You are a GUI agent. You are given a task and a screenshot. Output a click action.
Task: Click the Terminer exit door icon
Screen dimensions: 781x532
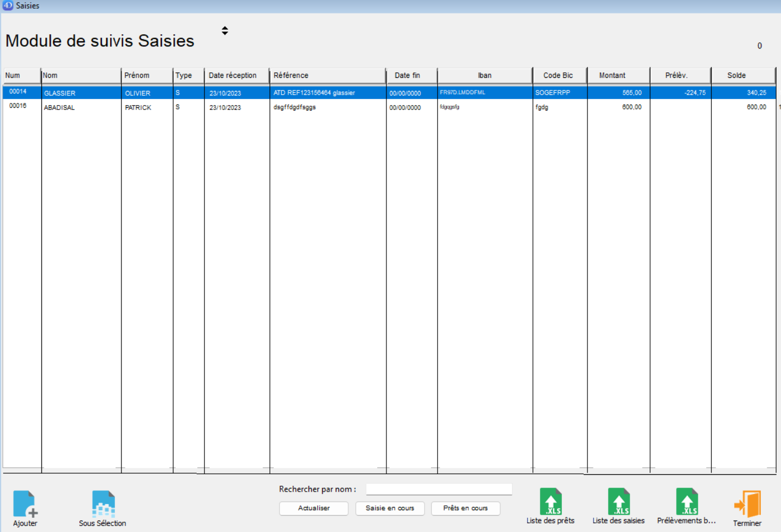coord(747,504)
